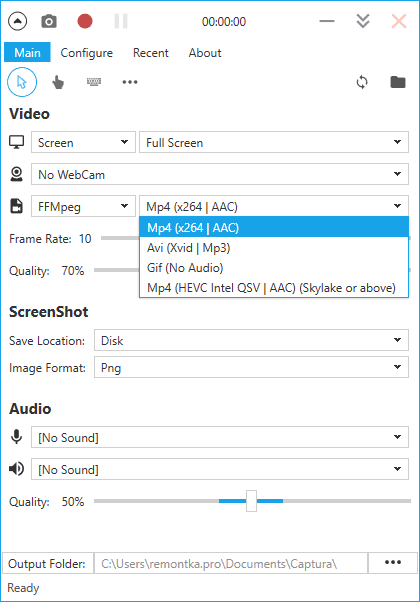The image size is (420, 602).
Task: Click the pause recording button
Action: 121,21
